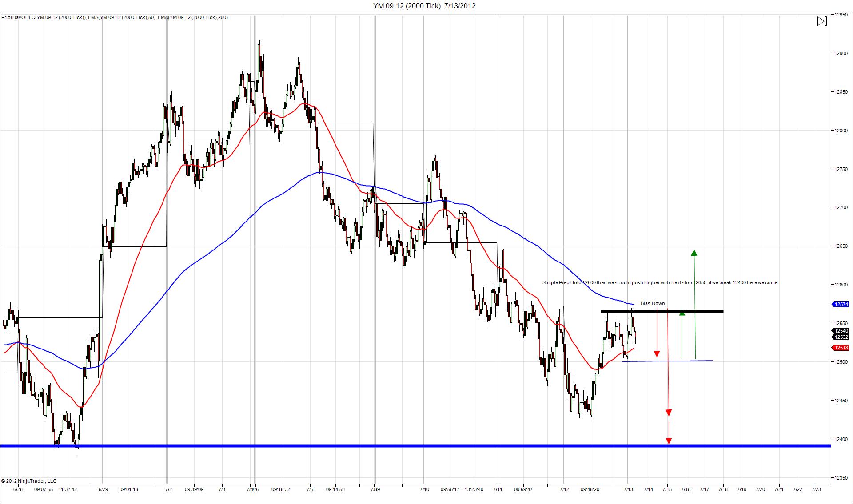
Task: Click the 09:07:55 time label
Action: tap(43, 489)
